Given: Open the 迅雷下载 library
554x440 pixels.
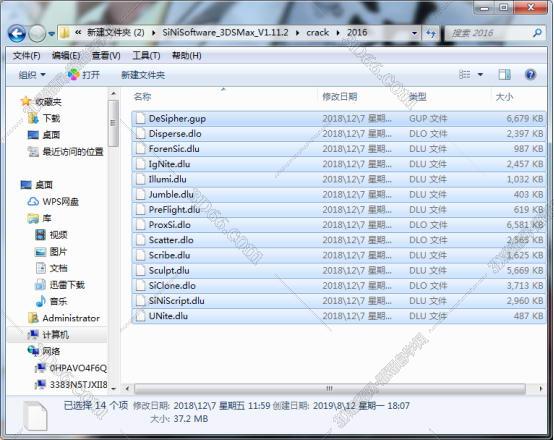Looking at the screenshot, I should 60,284.
